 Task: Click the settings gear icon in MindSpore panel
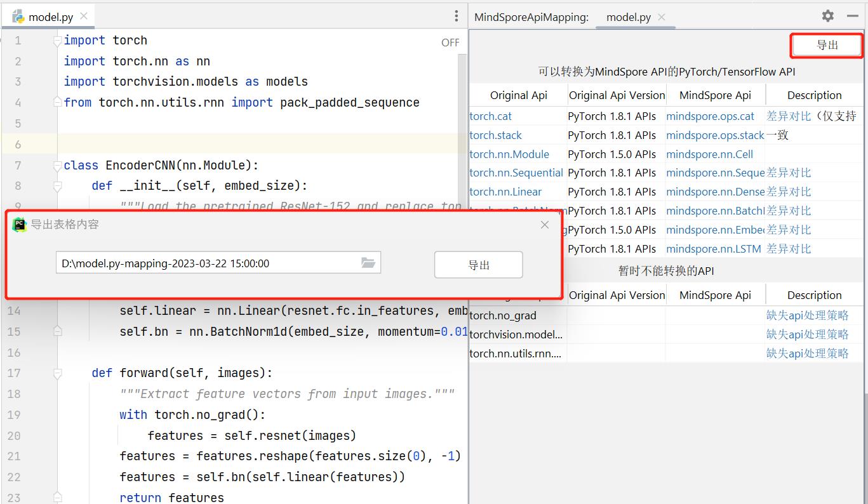[x=827, y=16]
